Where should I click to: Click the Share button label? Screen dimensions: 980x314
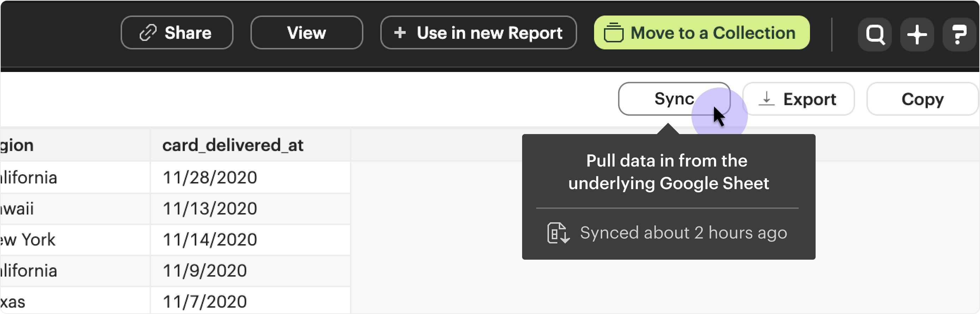188,33
